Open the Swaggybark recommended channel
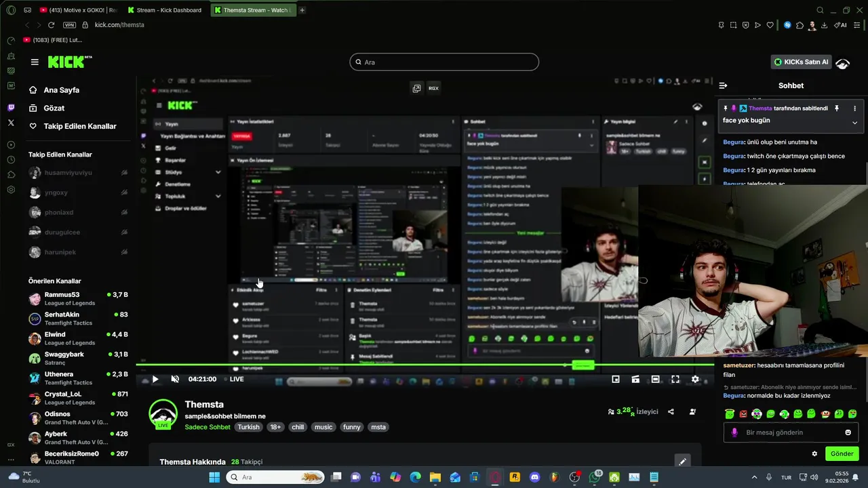The height and width of the screenshot is (488, 868). 78,358
